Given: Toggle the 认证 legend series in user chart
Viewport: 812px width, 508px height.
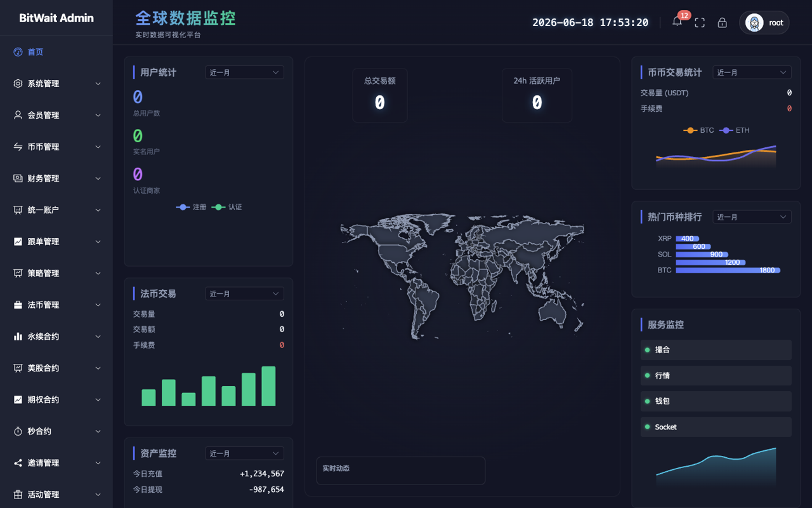Looking at the screenshot, I should [227, 207].
